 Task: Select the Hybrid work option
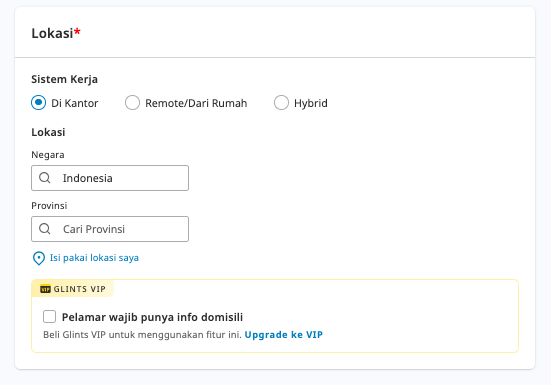[x=281, y=103]
